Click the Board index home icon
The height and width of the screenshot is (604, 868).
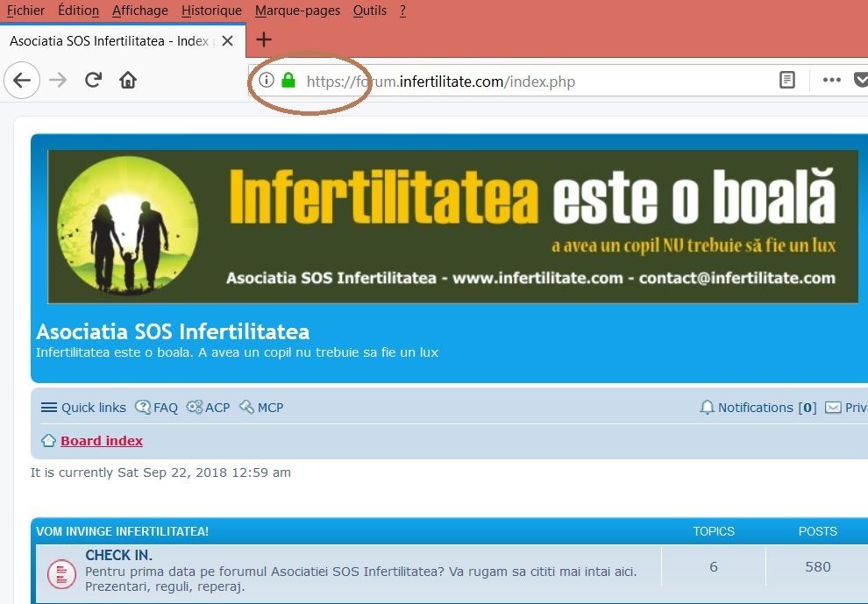click(49, 441)
